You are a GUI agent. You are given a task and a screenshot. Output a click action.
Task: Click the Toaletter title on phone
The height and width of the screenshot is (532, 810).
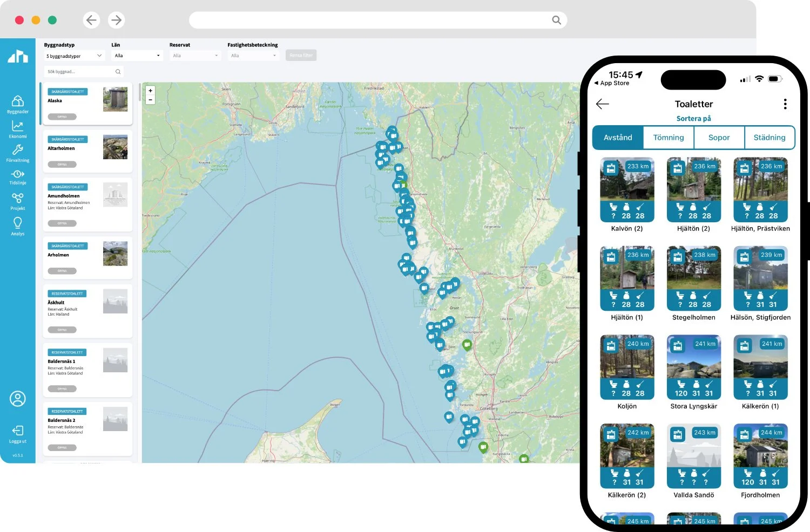point(693,104)
